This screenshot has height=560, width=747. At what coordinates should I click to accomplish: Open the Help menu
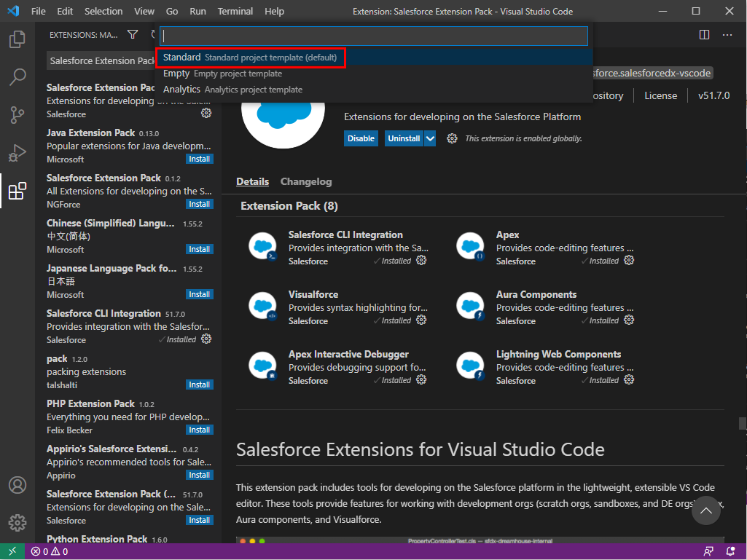click(x=275, y=11)
